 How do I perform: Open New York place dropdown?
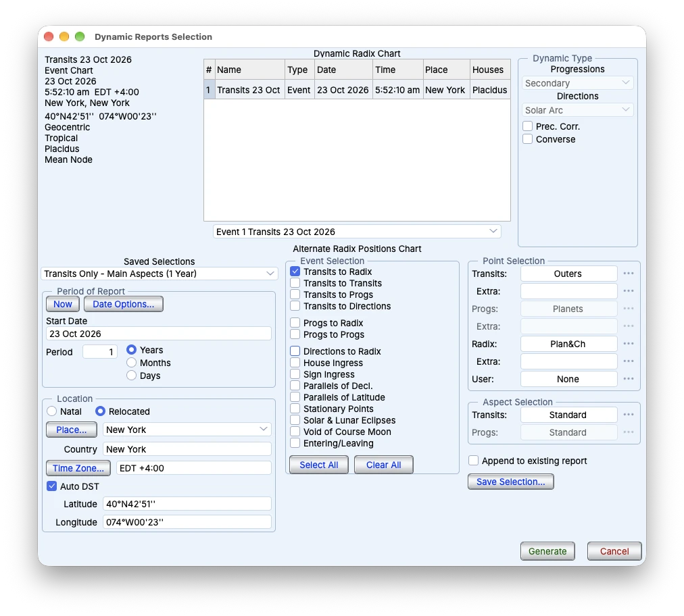187,430
